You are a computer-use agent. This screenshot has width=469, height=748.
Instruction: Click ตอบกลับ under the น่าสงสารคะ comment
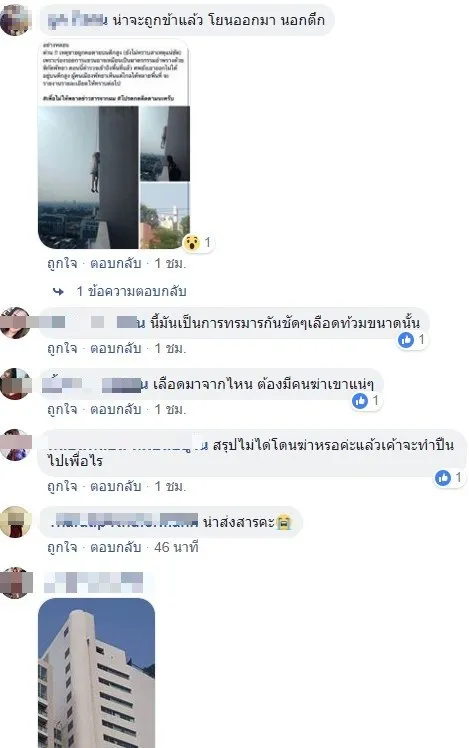[x=115, y=547]
